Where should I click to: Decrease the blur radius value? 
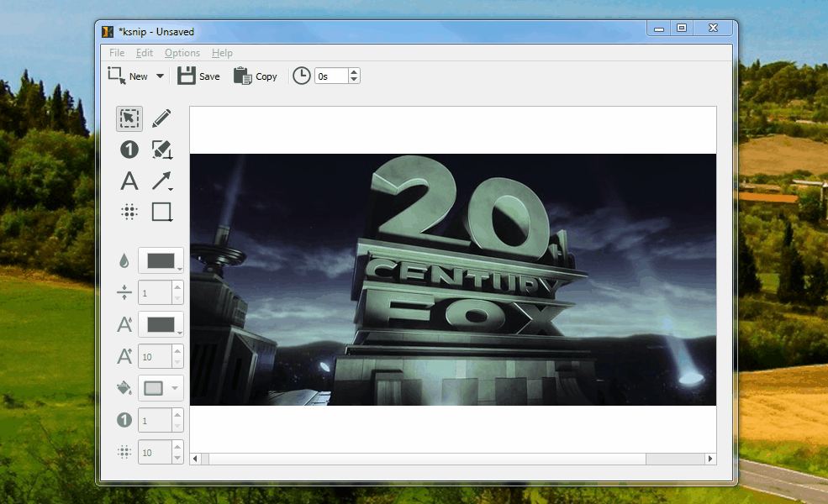coord(177,458)
